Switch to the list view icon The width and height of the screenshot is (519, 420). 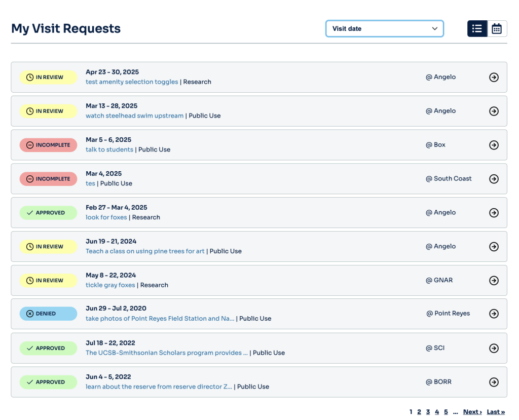477,29
